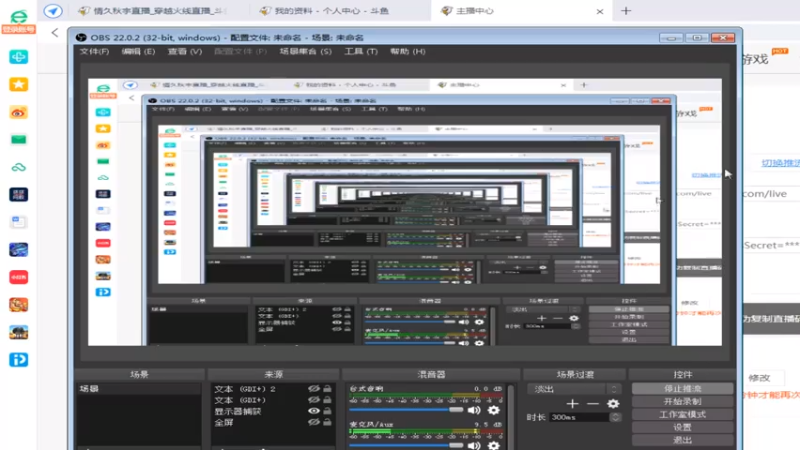The image size is (800, 450).
Task: Select the 场景 entry in the scenes list
Action: (x=139, y=389)
